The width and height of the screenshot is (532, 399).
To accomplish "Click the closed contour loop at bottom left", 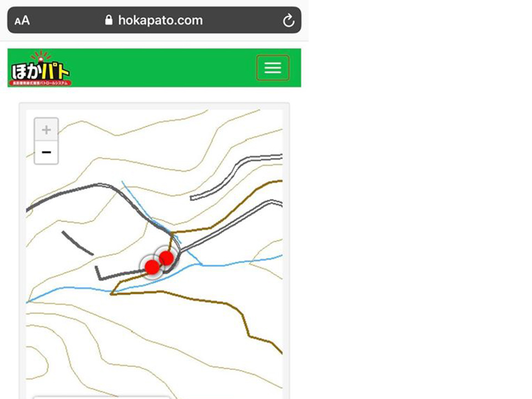I will (38, 362).
